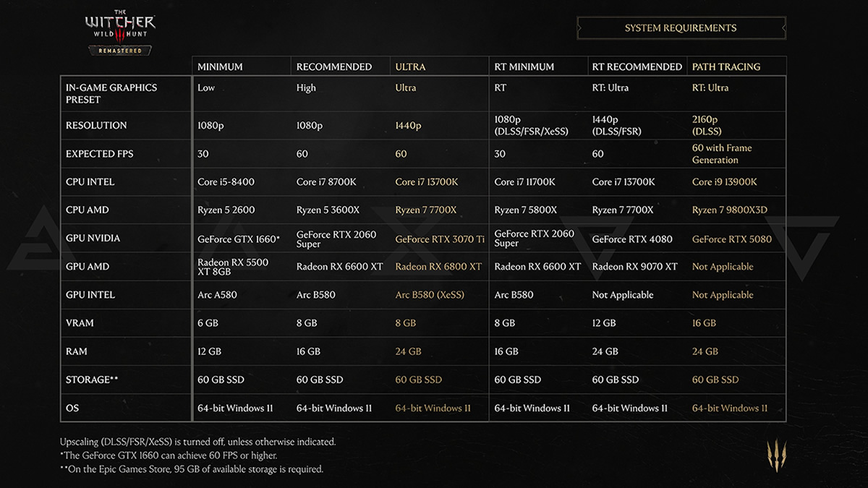Click the STORAGE** row label

coord(93,379)
